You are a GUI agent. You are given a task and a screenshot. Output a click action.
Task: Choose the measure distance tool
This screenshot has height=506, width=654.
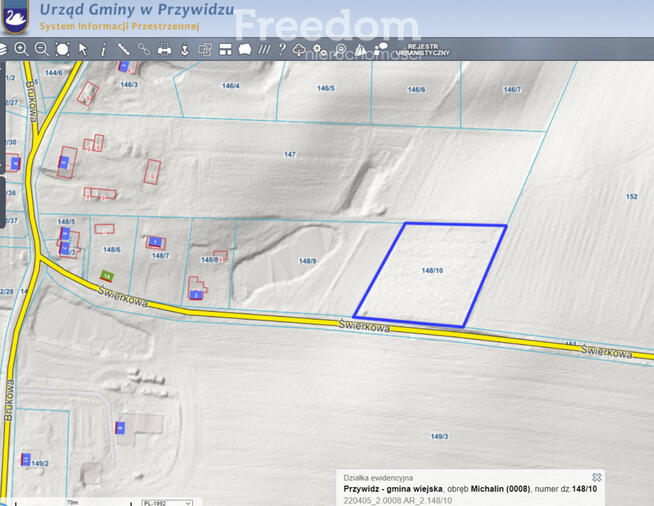(x=124, y=48)
